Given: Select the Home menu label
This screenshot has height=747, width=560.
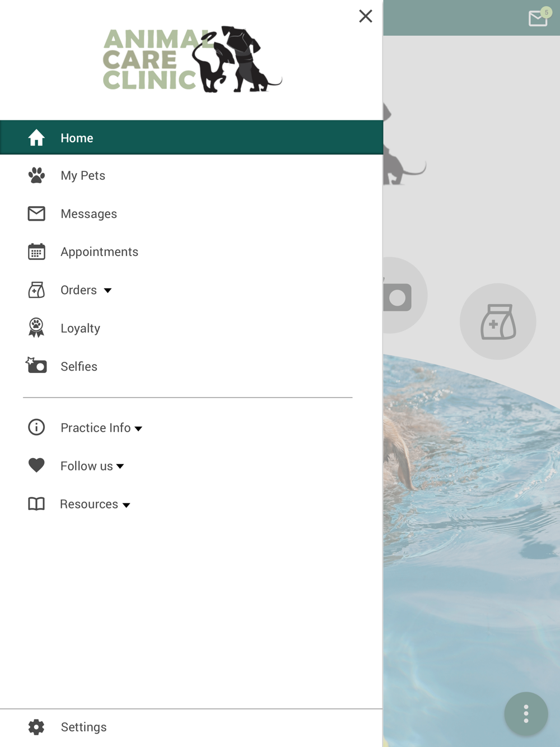Looking at the screenshot, I should coord(77,138).
